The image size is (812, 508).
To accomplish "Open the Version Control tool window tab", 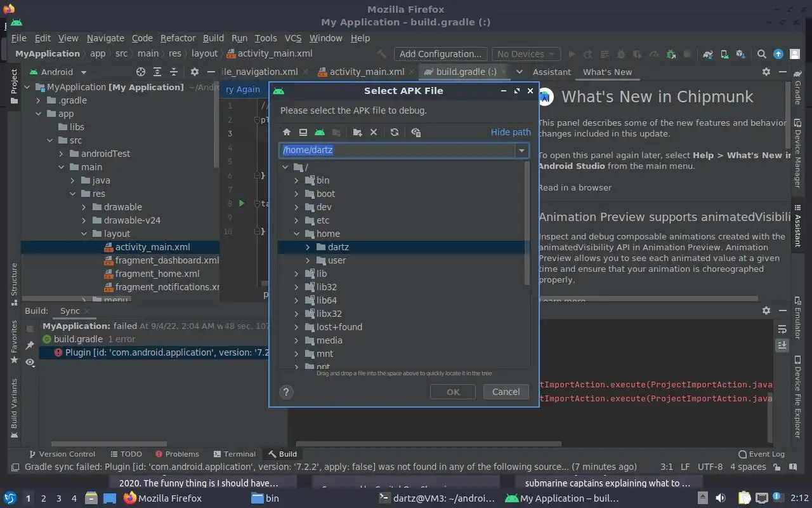I will 62,454.
